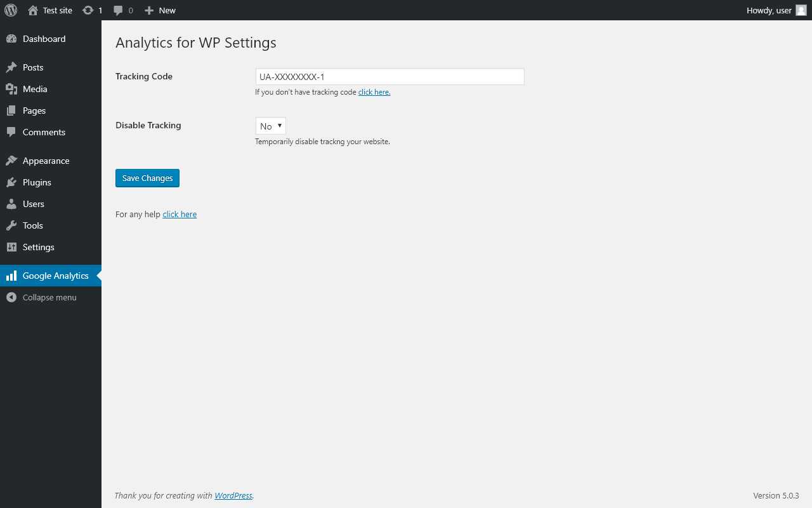Click the Users person icon
Screen dimensions: 812x508
[11, 204]
